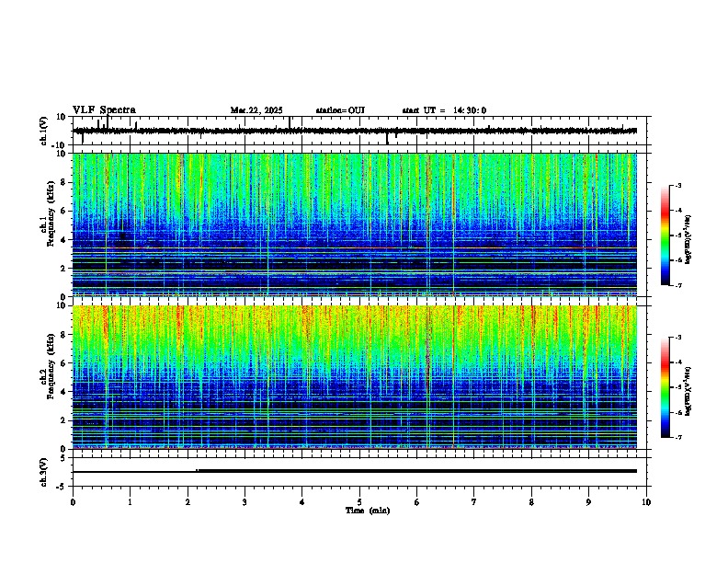Click the log(PSD) label of ch.2 color bar
Image resolution: width=728 pixels, height=563 pixels.
tap(688, 391)
